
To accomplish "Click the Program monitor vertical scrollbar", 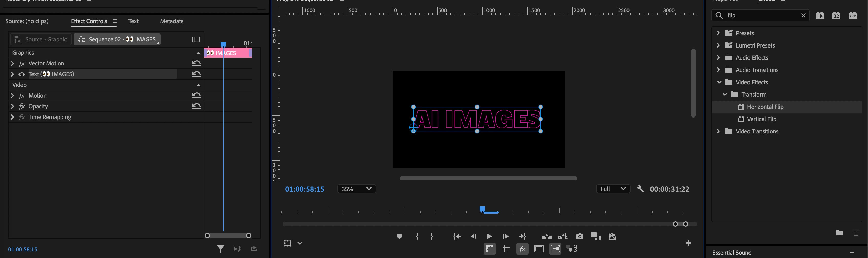I will (693, 83).
